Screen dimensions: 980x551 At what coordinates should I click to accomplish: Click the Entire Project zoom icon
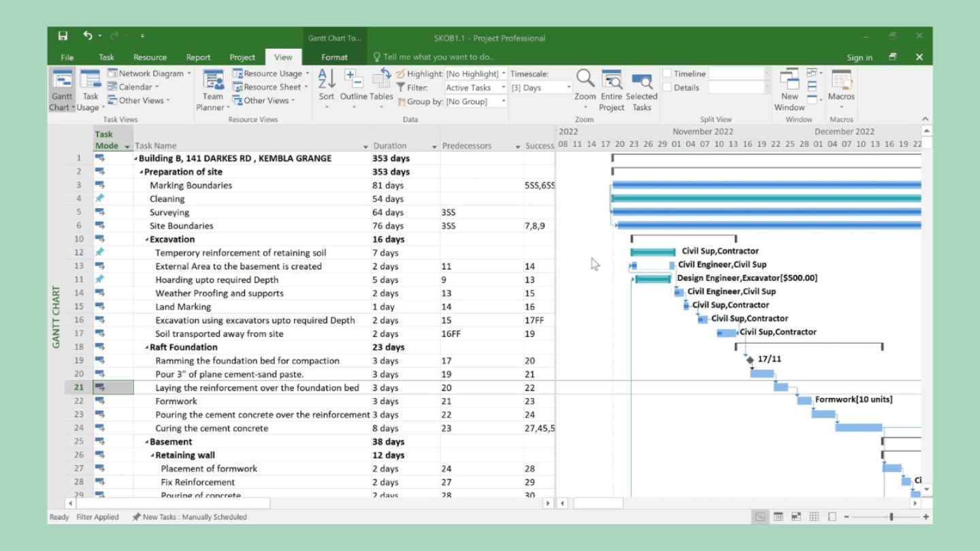tap(611, 80)
